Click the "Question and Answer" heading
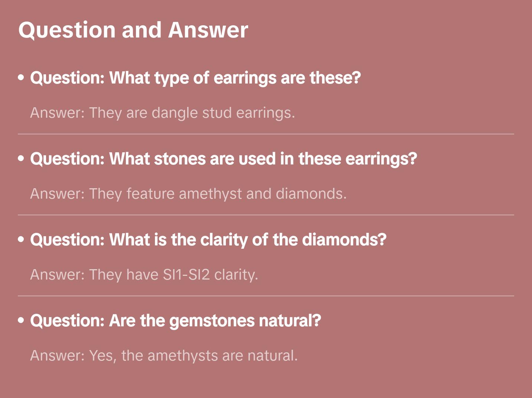Viewport: 532px width, 398px height. coord(133,30)
